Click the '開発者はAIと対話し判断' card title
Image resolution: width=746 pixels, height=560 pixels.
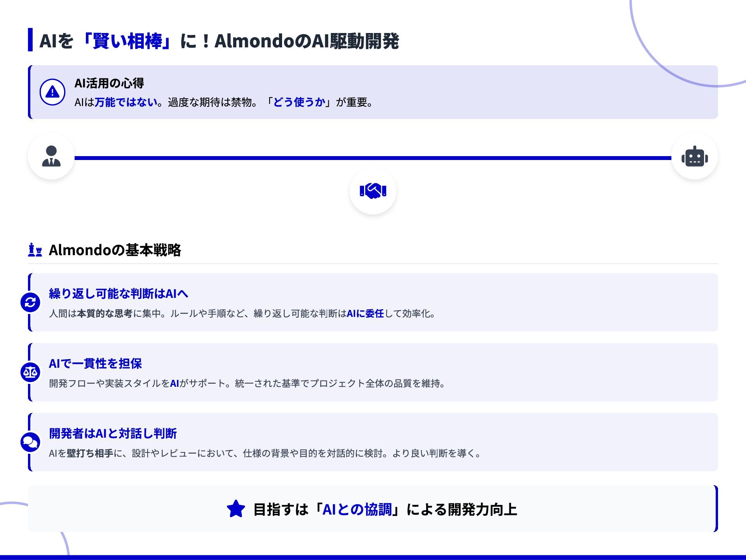click(113, 433)
